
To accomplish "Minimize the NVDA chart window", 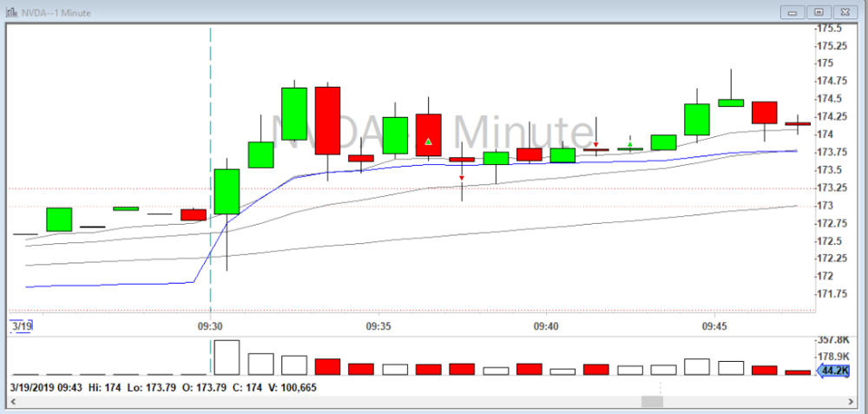I will pos(792,11).
